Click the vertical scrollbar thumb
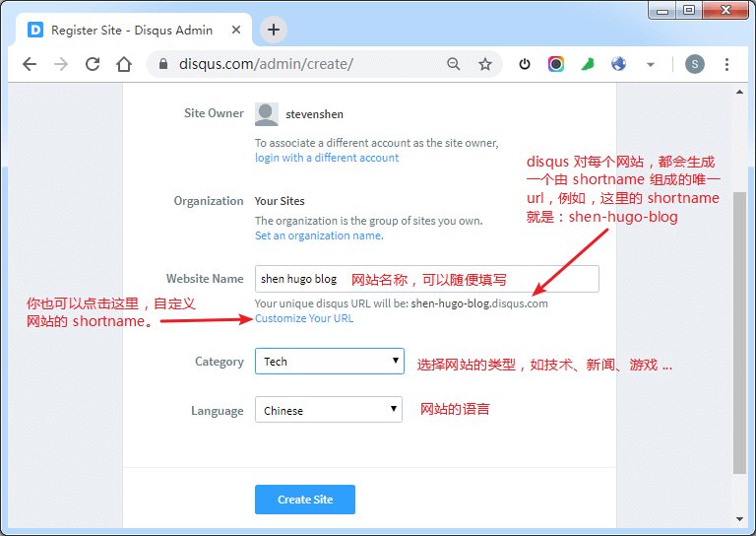Screen dimensions: 756x536 coord(739,333)
